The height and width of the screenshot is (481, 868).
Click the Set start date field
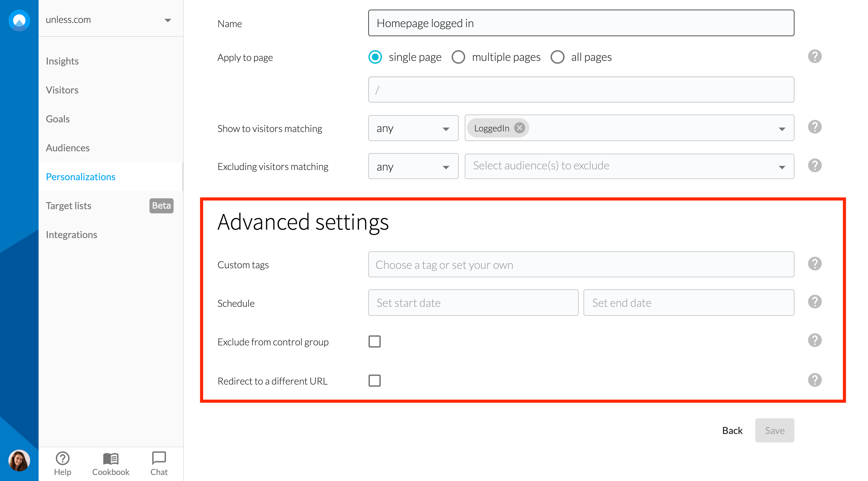point(473,303)
